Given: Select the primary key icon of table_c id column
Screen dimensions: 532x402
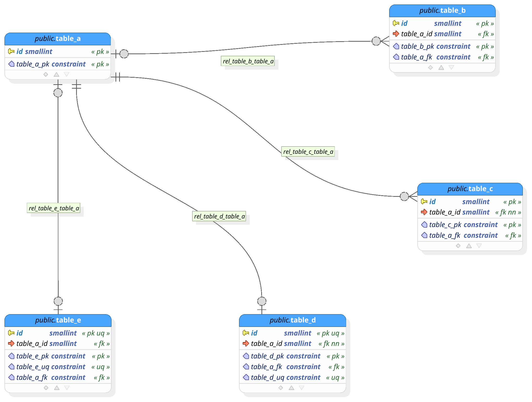Looking at the screenshot, I should coord(425,202).
